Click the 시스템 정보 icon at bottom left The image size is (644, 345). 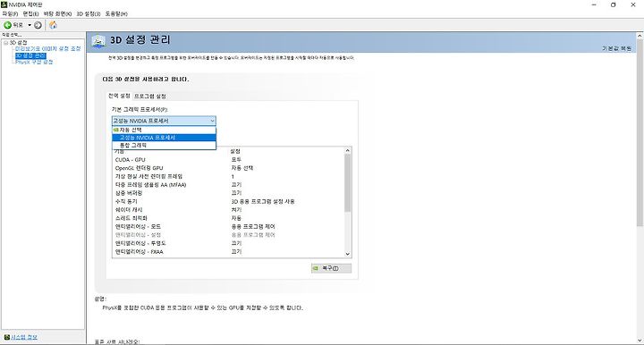6,337
